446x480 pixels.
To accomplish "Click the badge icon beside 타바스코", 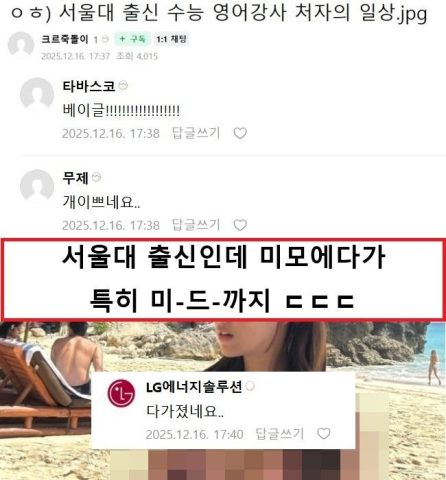I will click(x=123, y=86).
